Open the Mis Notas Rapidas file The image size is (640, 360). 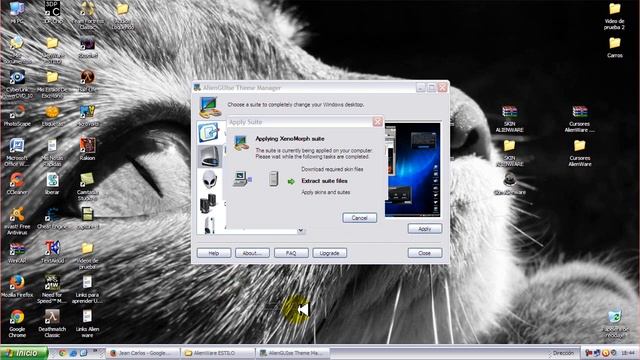52,152
